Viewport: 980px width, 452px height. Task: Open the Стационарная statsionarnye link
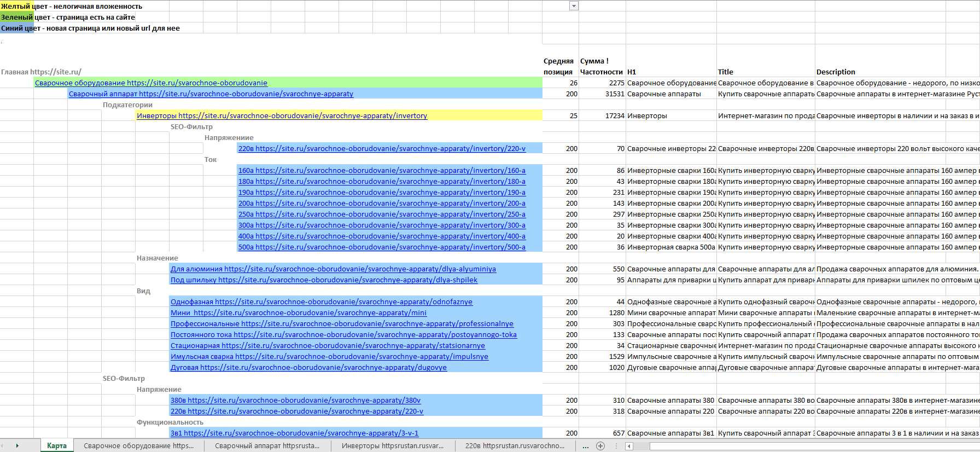point(328,346)
